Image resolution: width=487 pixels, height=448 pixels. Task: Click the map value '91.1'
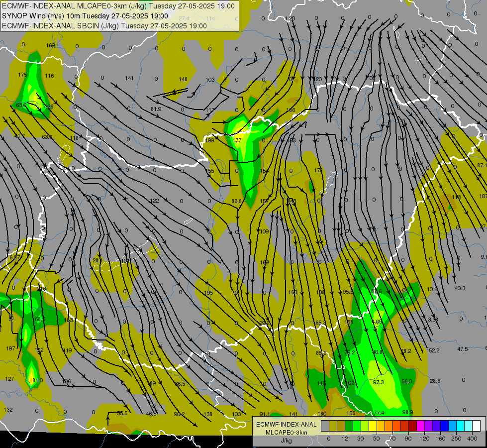265,414
